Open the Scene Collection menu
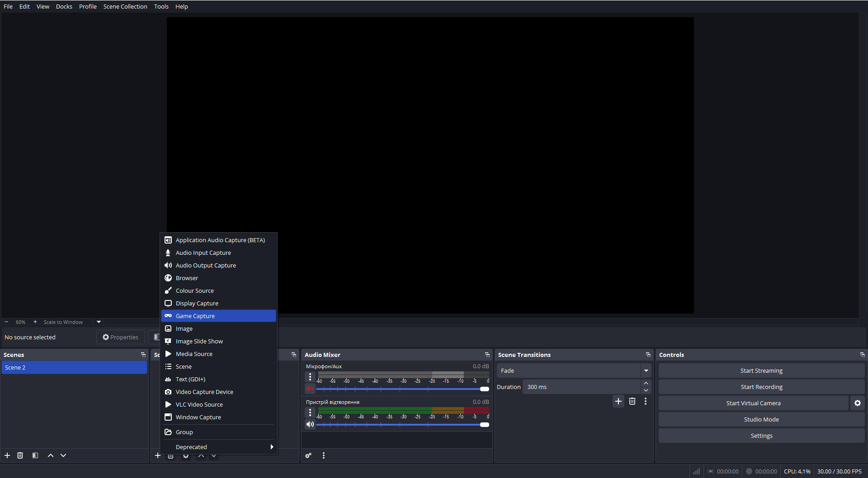The height and width of the screenshot is (478, 868). point(125,6)
